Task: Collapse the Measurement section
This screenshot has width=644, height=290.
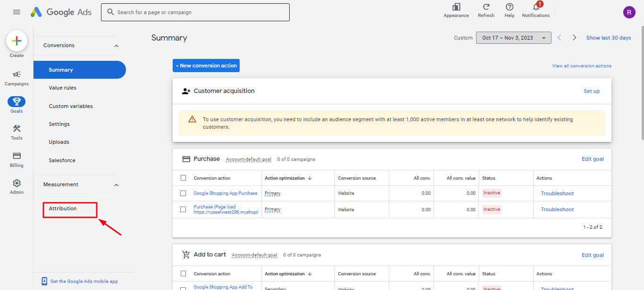Action: [x=117, y=185]
